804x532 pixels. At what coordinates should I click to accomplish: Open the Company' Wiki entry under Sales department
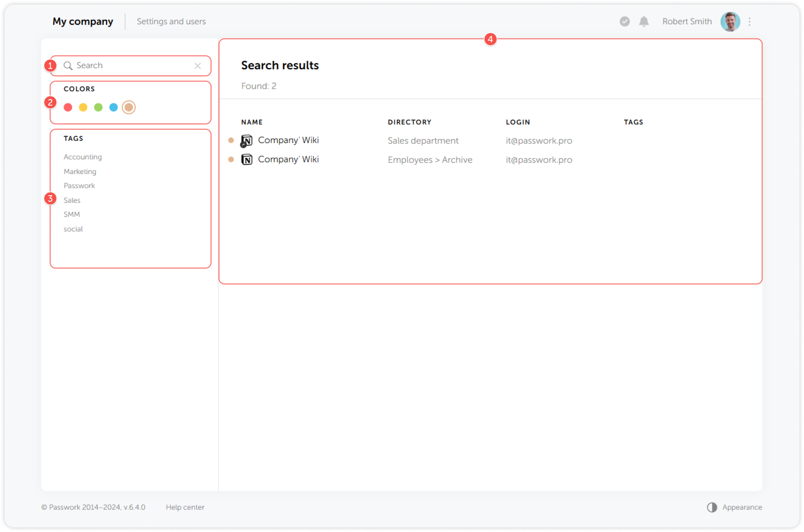(x=288, y=140)
